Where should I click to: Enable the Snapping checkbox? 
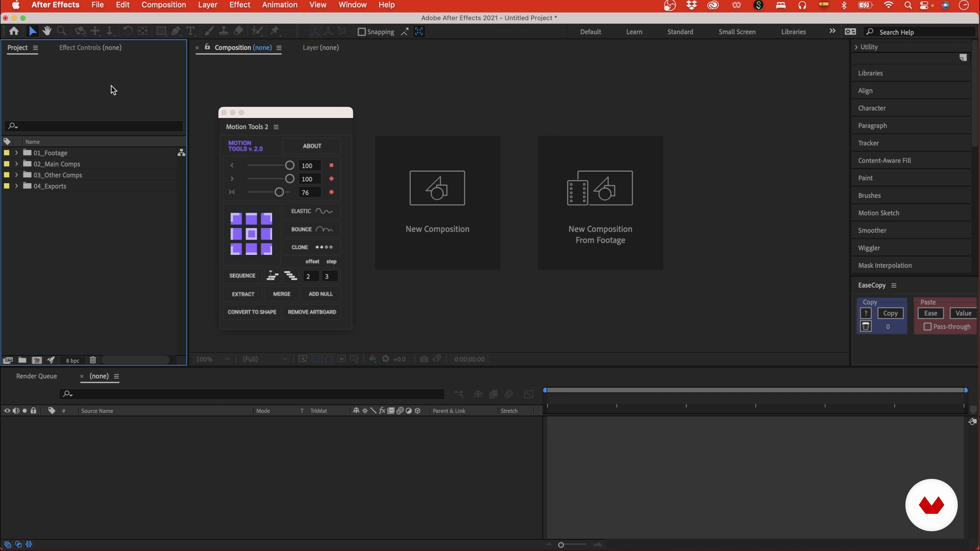(362, 32)
